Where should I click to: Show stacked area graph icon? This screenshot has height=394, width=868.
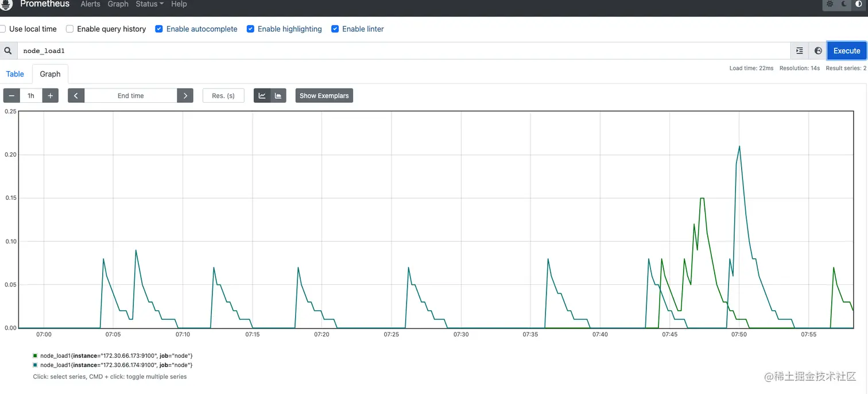click(278, 96)
